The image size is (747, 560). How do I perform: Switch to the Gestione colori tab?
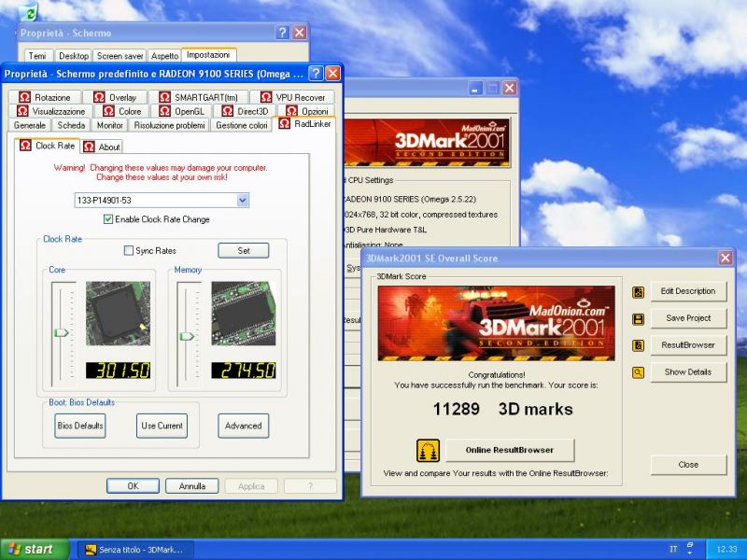pyautogui.click(x=242, y=125)
